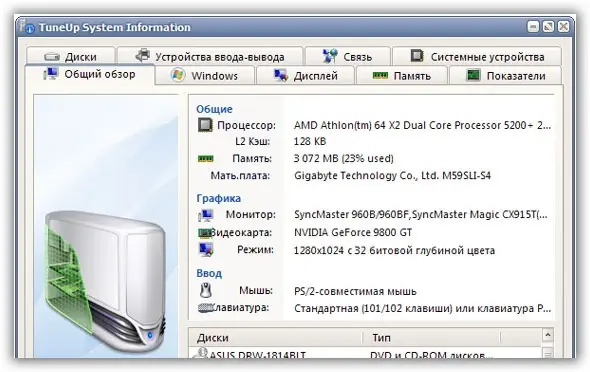This screenshot has width=590, height=372.
Task: Click the Общие section heading
Action: (214, 109)
